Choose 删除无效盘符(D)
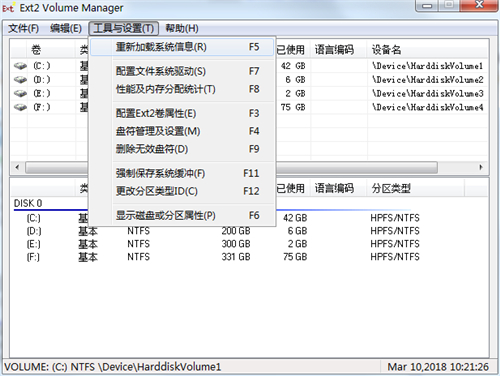500x376 pixels. click(x=182, y=149)
